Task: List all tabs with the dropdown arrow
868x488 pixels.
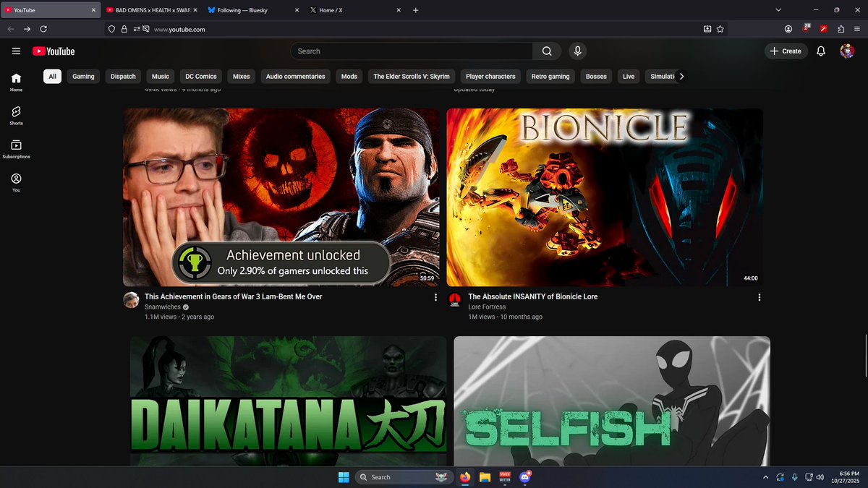Action: pos(778,10)
